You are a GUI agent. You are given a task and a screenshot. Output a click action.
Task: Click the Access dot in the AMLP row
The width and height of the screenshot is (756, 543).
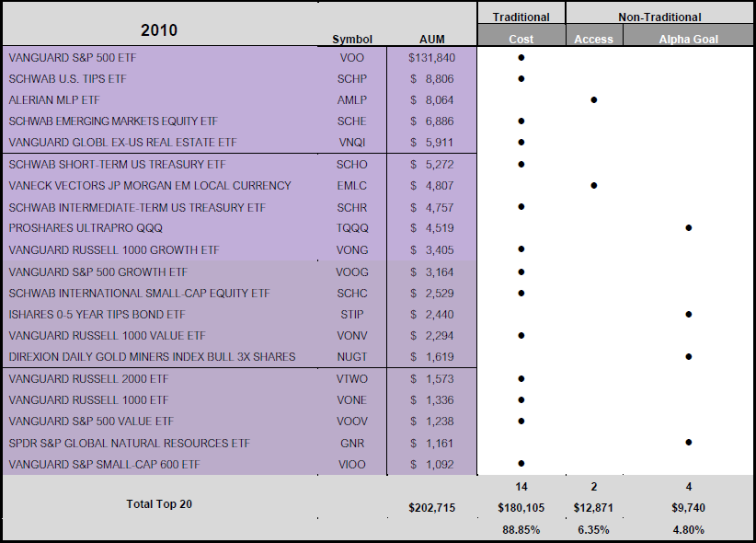594,100
